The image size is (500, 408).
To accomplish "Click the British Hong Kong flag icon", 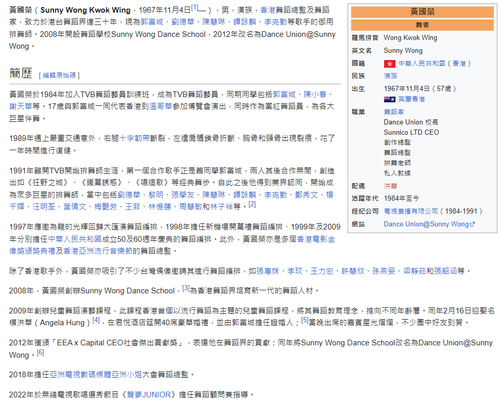I will coord(389,99).
